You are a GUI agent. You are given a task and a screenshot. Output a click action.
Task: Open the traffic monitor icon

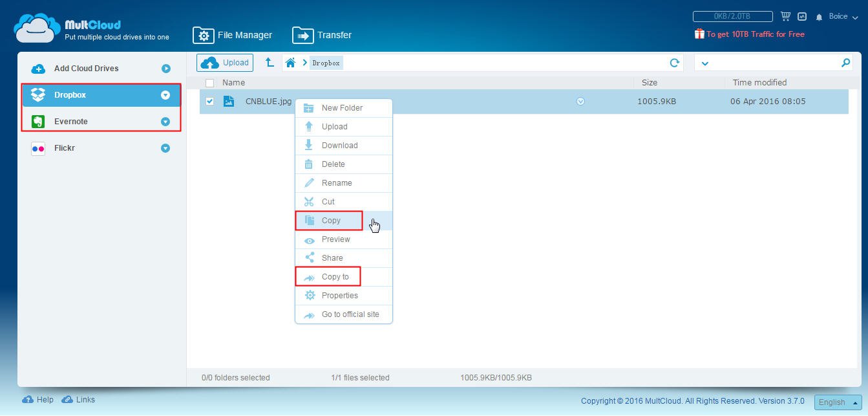(802, 16)
